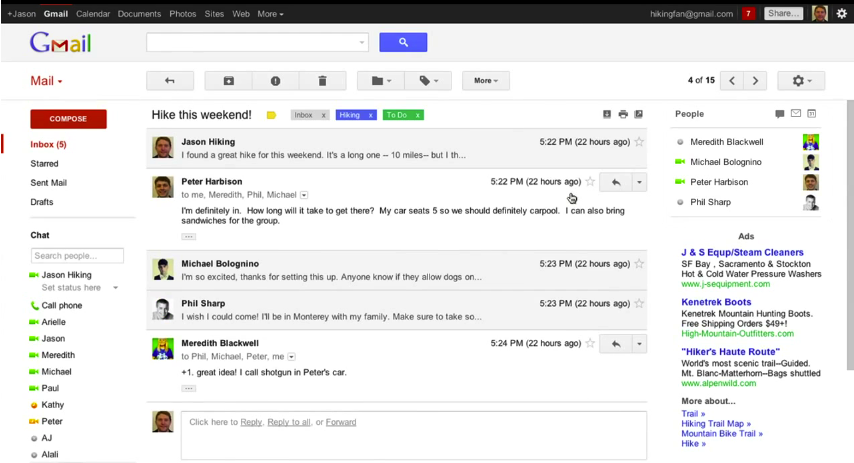
Task: Reply to Meredith Blackwell's message
Action: pos(615,344)
